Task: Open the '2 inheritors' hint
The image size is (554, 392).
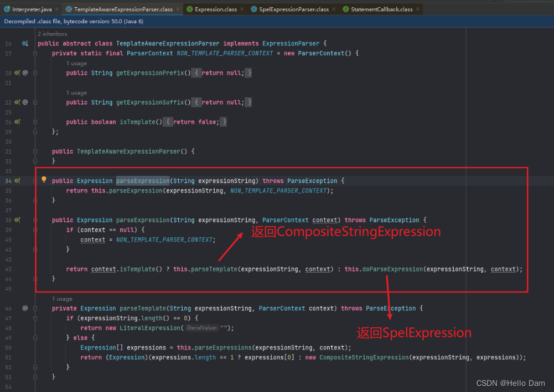Action: click(52, 34)
